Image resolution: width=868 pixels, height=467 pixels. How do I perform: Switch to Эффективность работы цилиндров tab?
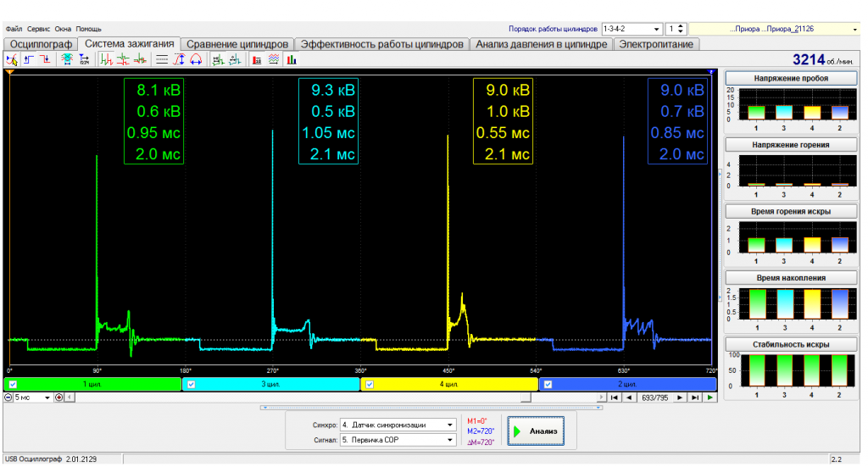pyautogui.click(x=381, y=44)
